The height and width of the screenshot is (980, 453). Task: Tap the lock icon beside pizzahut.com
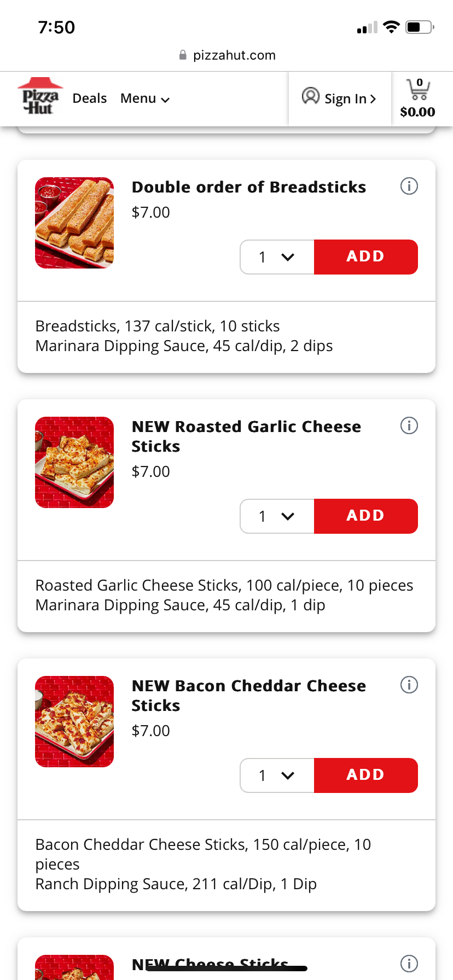coord(183,55)
